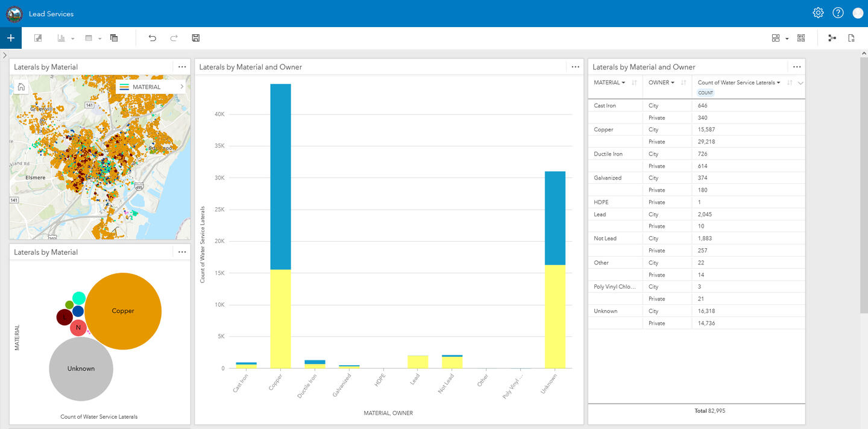
Task: Click the Create map toolbar icon
Action: coord(38,38)
